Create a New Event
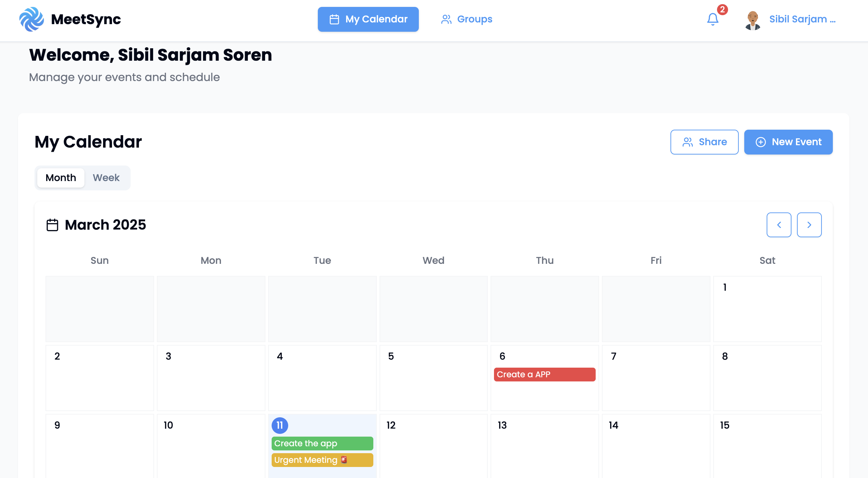This screenshot has width=868, height=478. (x=788, y=142)
